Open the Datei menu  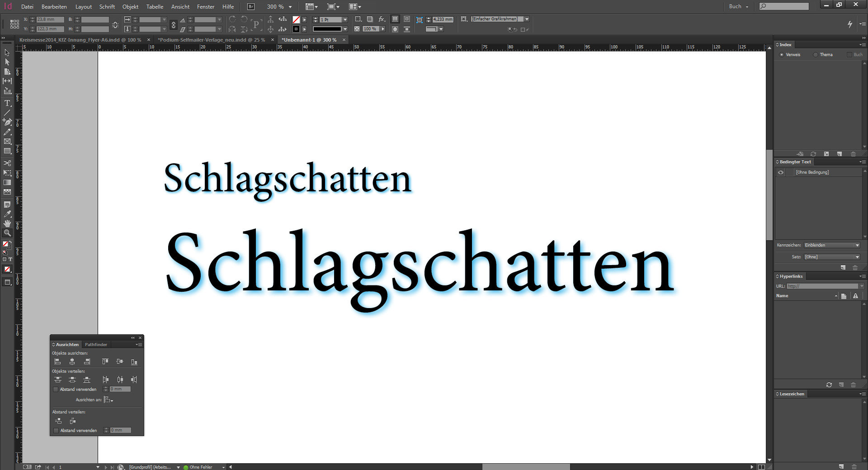27,7
